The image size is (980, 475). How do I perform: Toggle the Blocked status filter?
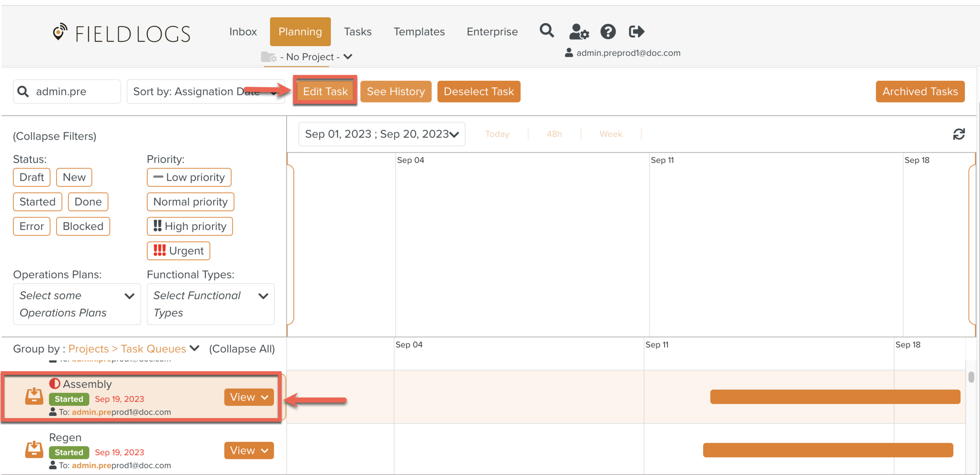click(x=83, y=226)
